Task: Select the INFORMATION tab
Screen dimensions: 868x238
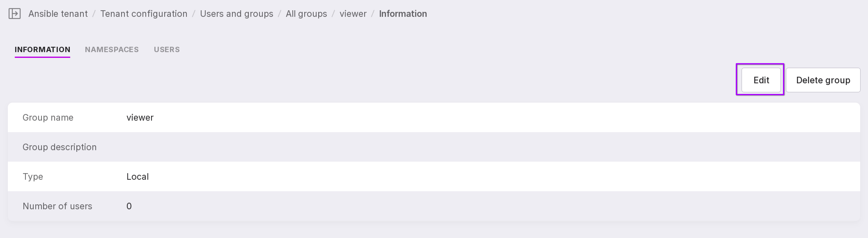Action: tap(42, 49)
